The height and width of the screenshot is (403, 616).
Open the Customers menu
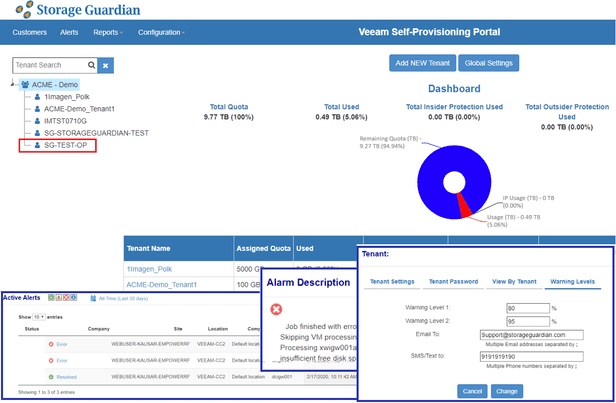point(29,32)
